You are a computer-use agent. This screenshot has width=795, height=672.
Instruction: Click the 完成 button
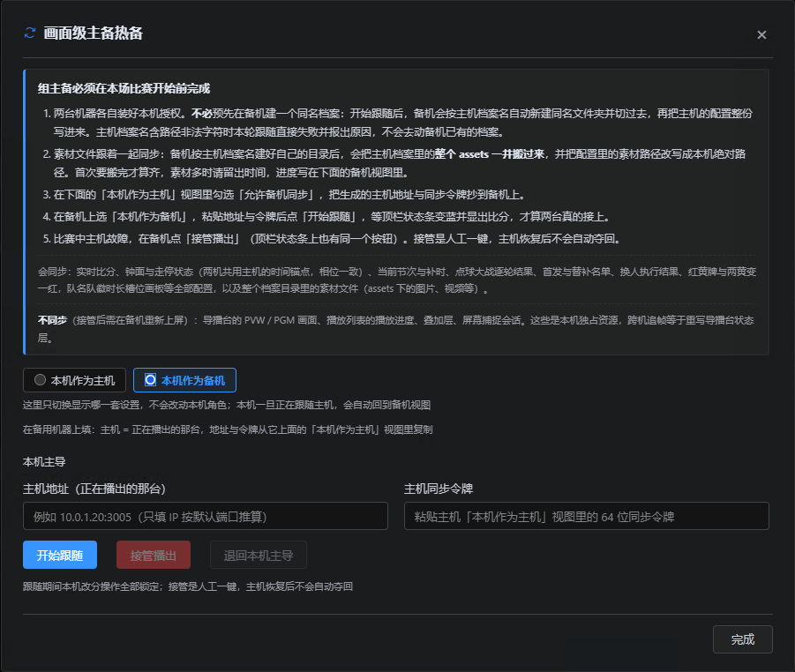pyautogui.click(x=742, y=639)
